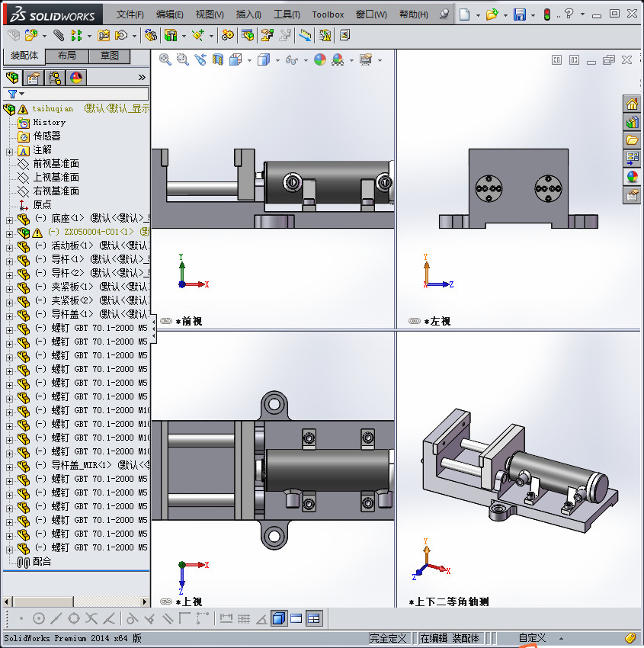This screenshot has height=648, width=644.
Task: Click the New Motion Study icon
Action: coord(227,36)
